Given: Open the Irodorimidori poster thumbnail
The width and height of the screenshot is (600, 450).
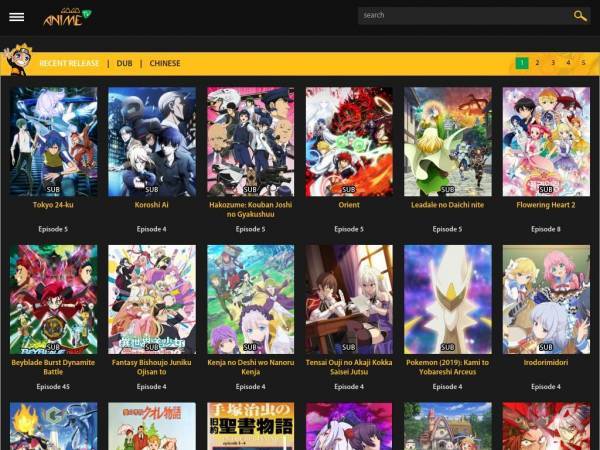Looking at the screenshot, I should point(546,299).
